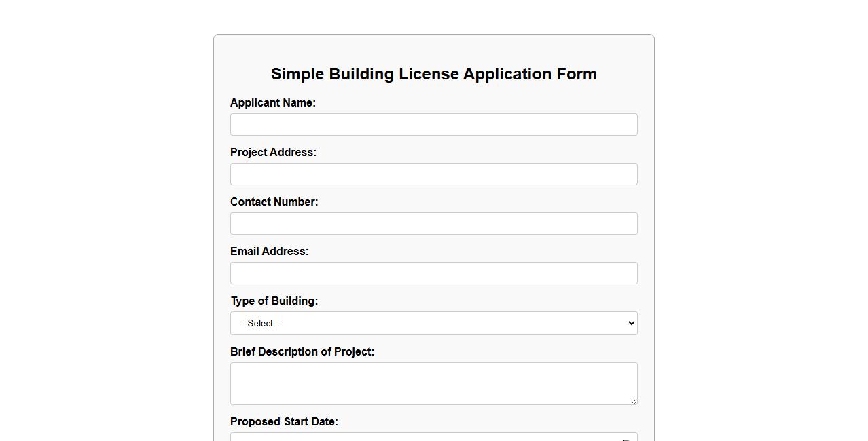Click the resize grip of the description textarea

[634, 402]
